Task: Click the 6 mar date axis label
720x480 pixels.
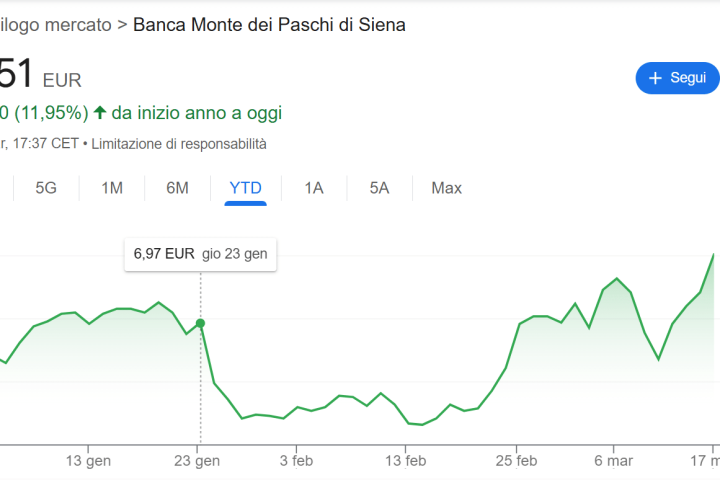Action: [x=613, y=461]
